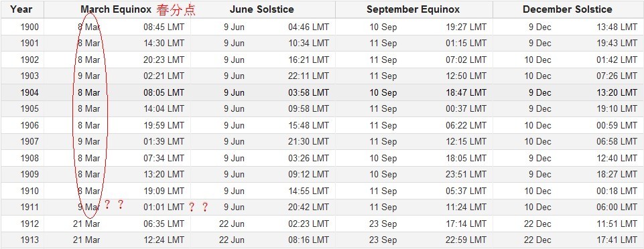Click the 9 Mar date in 1903 row
The image size is (644, 249).
click(88, 76)
